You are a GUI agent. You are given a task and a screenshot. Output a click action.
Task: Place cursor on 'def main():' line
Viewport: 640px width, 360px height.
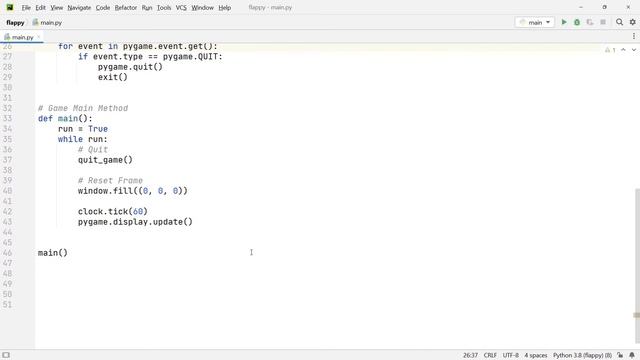65,118
